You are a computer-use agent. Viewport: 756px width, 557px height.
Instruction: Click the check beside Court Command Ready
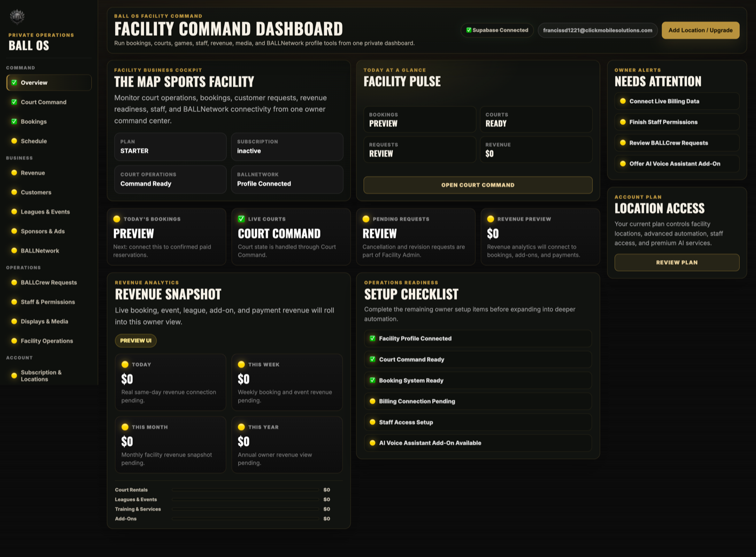tap(372, 359)
